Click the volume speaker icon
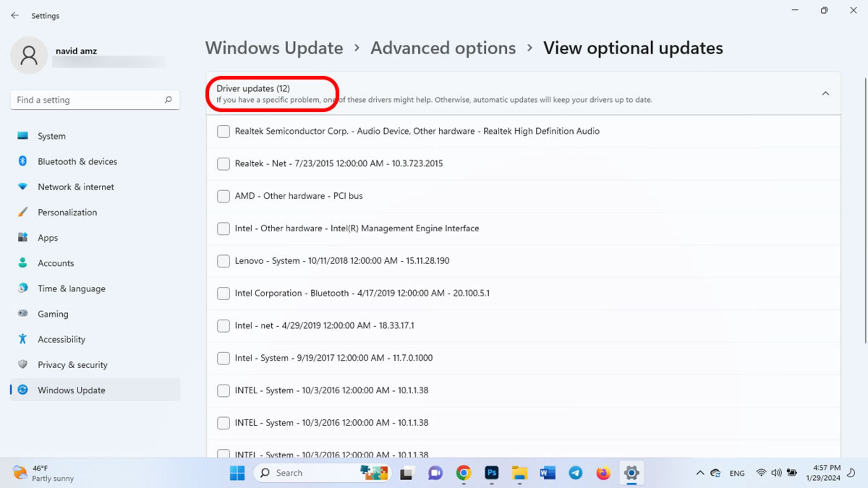The height and width of the screenshot is (488, 868). (776, 473)
